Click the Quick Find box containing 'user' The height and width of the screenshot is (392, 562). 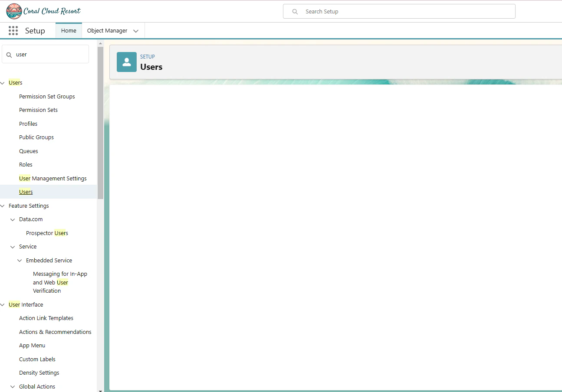46,54
